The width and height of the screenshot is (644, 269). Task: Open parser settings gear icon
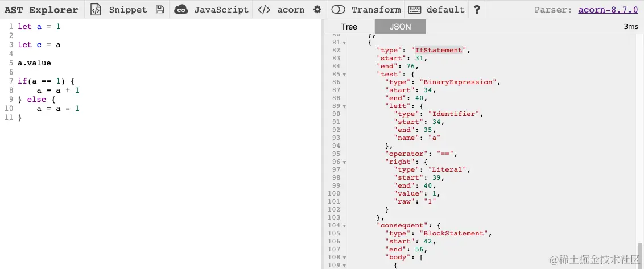pyautogui.click(x=317, y=10)
